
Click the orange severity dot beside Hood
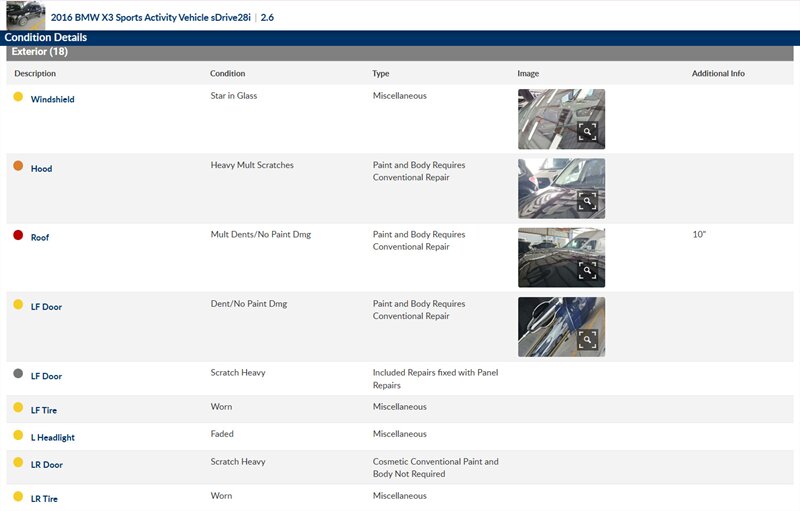[18, 166]
